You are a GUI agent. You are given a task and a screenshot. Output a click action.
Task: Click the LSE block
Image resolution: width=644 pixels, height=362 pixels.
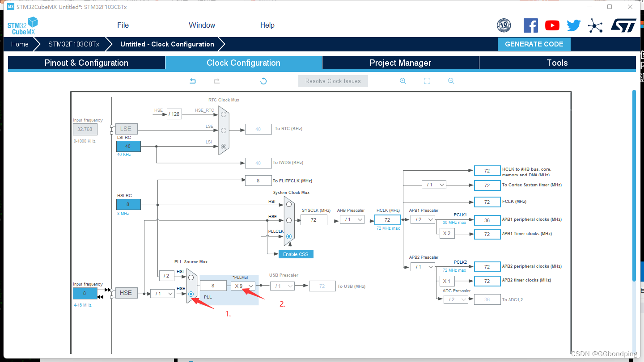pos(126,129)
